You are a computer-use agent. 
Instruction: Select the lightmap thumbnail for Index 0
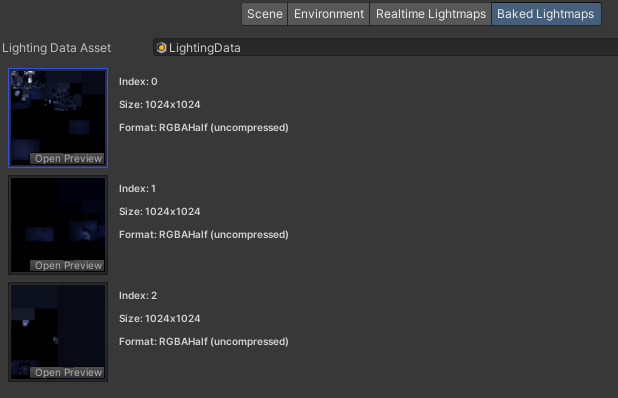click(x=58, y=118)
